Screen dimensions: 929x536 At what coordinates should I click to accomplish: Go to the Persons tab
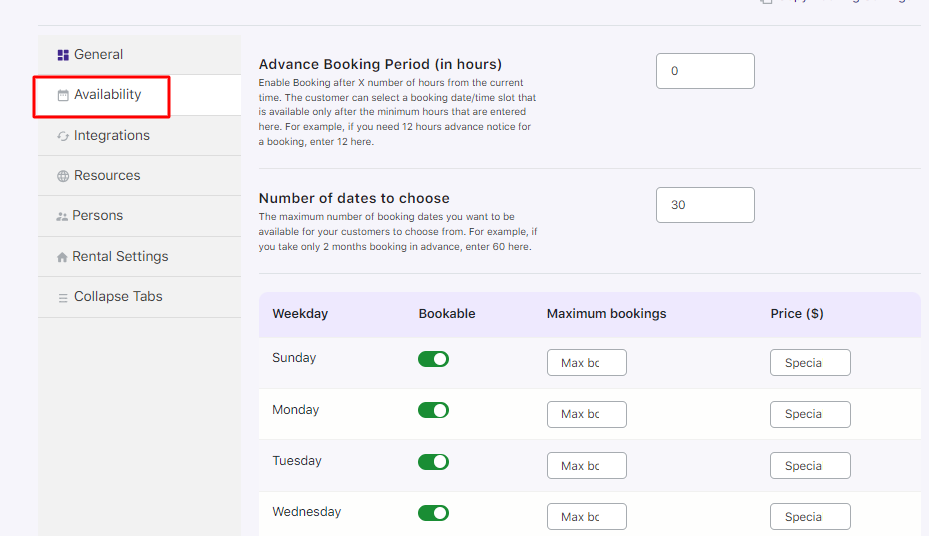[139, 216]
